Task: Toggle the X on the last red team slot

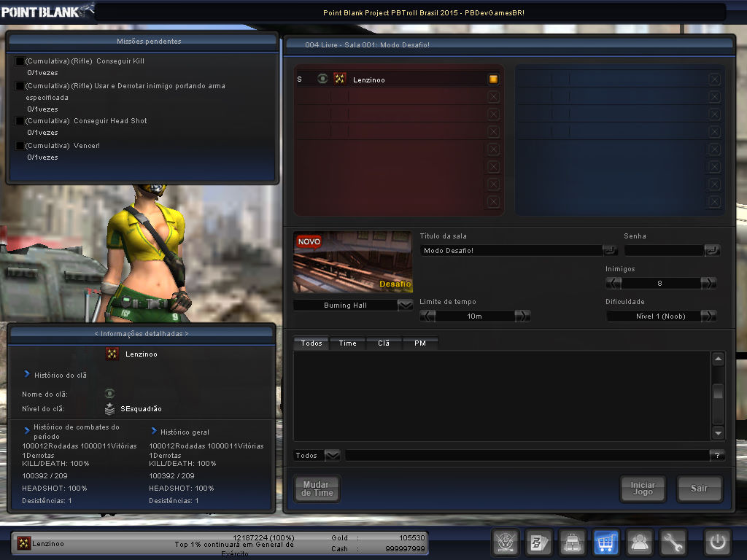Action: point(494,202)
